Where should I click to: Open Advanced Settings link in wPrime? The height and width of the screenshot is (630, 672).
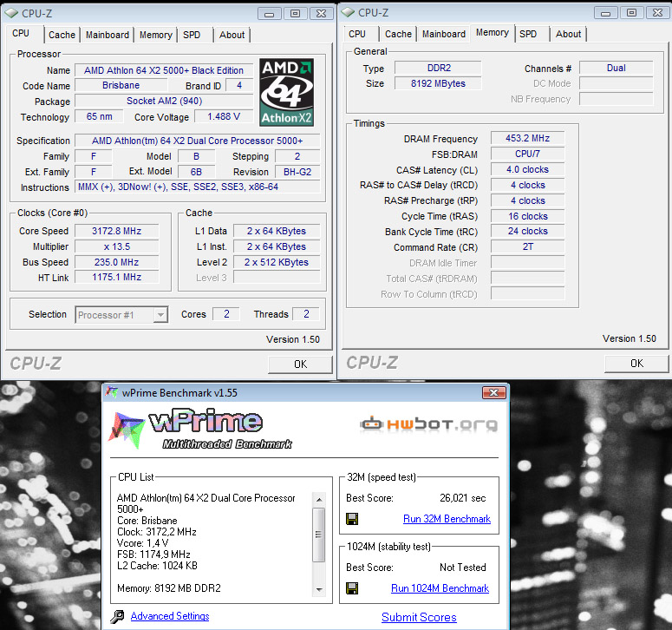(170, 616)
